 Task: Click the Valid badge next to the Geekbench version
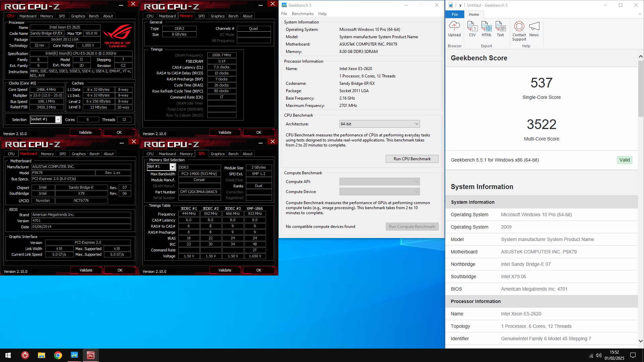click(x=625, y=160)
